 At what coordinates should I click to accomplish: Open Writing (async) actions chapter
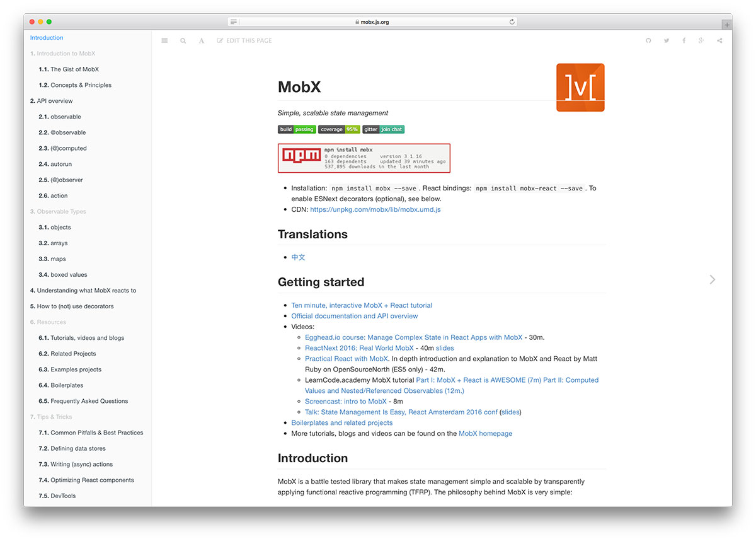point(76,463)
